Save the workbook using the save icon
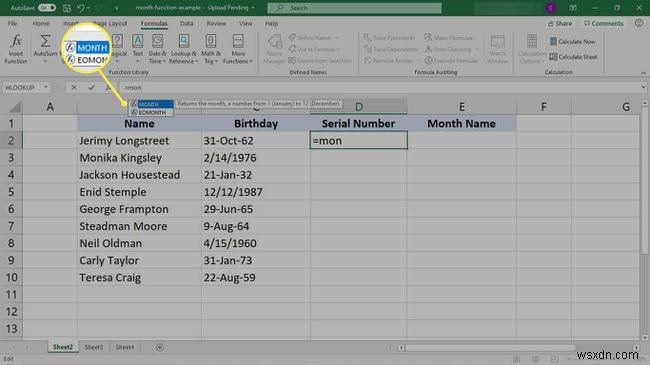The height and width of the screenshot is (365, 650). coord(67,8)
